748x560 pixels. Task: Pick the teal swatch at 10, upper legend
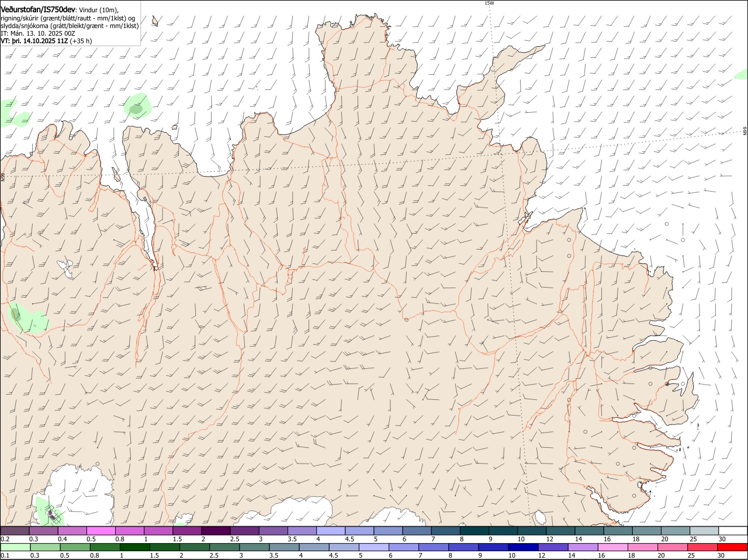531,531
